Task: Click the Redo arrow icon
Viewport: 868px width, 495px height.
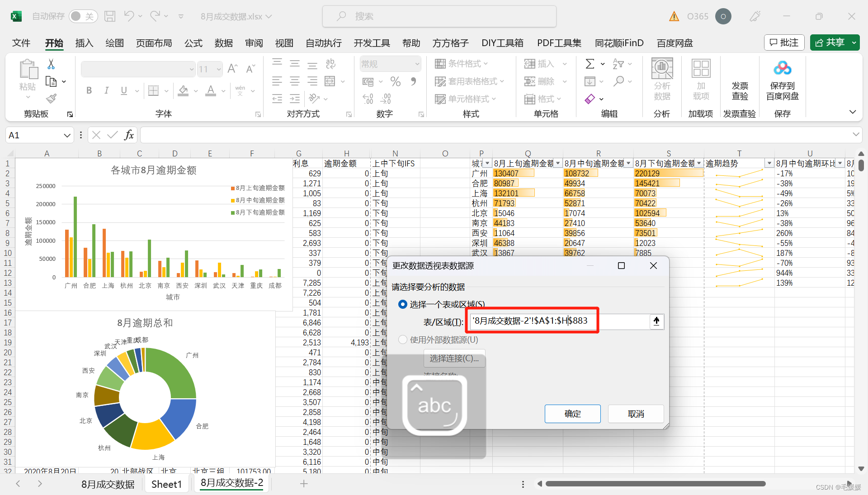Action: tap(155, 16)
